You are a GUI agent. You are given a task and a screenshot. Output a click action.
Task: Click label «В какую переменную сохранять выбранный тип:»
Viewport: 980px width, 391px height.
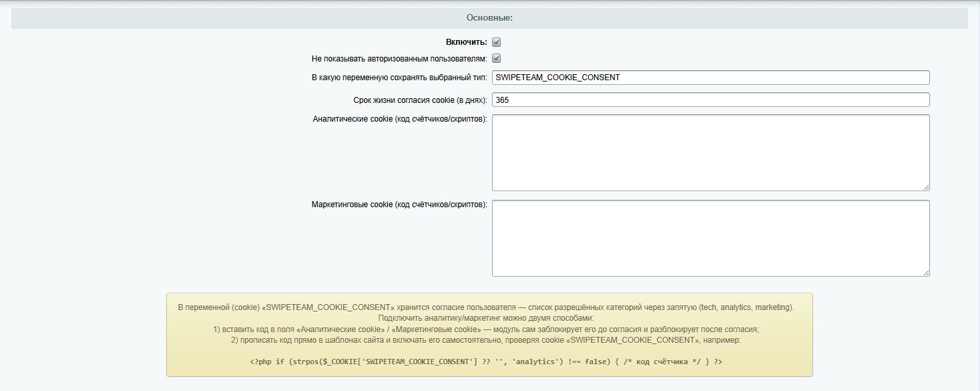[399, 78]
